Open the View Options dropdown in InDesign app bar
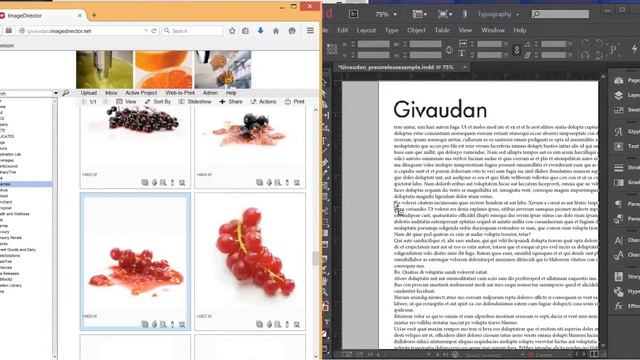 pos(419,14)
